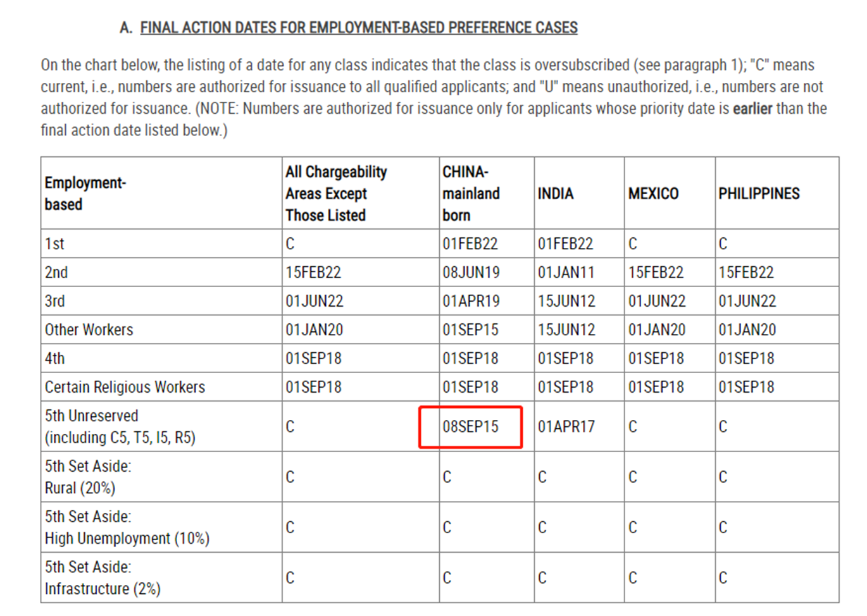Click the CHINA-mainland born column header
This screenshot has height=616, width=867.
(471, 194)
